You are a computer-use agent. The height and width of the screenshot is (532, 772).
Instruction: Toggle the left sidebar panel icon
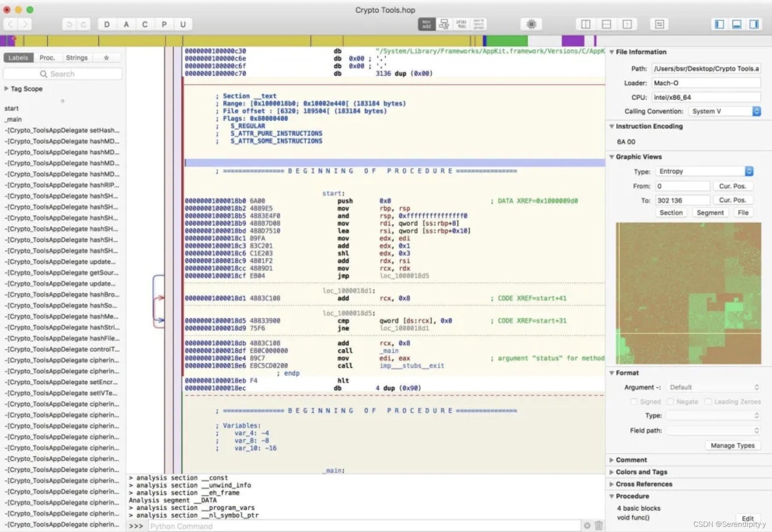(x=719, y=24)
